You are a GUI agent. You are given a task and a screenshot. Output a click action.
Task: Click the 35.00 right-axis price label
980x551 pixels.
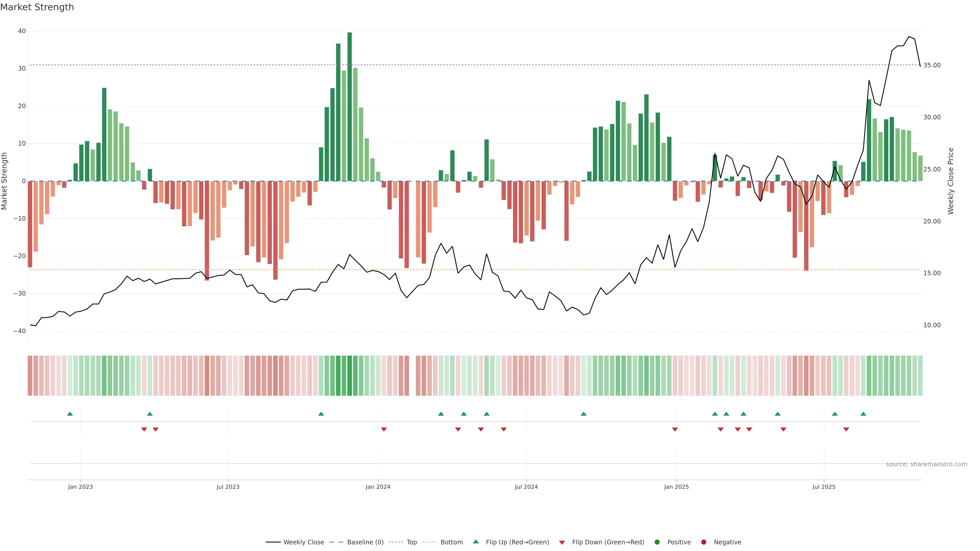tap(932, 65)
